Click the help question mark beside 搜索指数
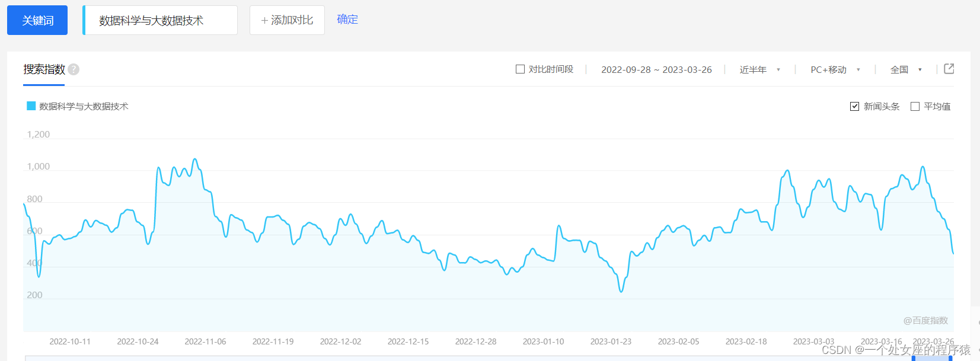Screen dimensions: 980x361 pos(74,69)
